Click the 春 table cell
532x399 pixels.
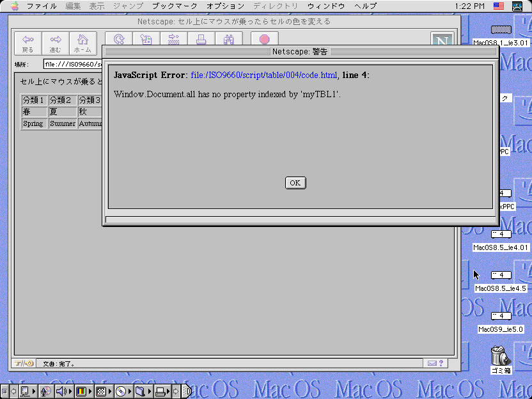pyautogui.click(x=34, y=112)
